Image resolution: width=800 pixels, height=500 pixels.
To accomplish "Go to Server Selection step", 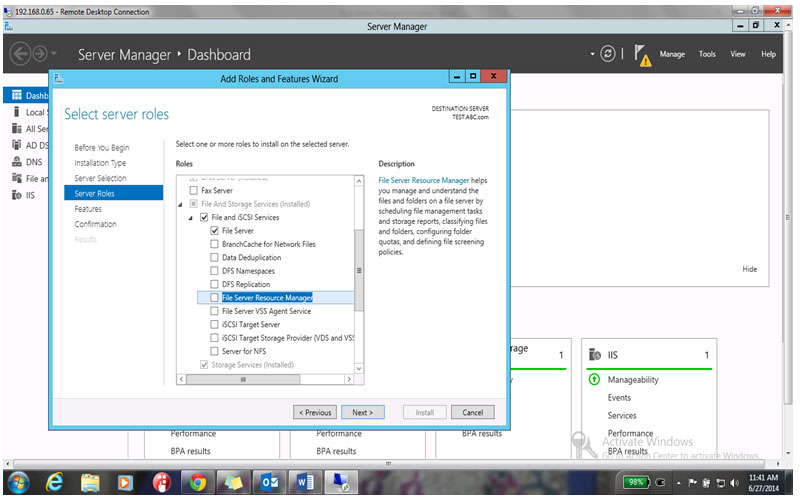I will (x=100, y=178).
